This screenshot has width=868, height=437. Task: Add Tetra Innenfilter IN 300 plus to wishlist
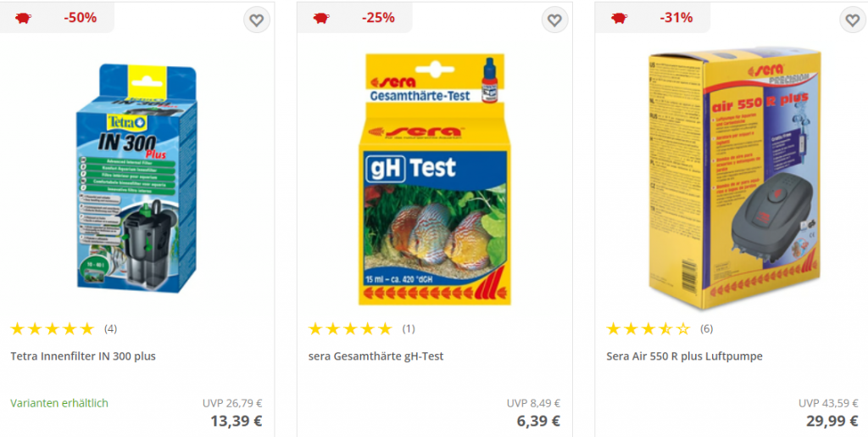pyautogui.click(x=256, y=20)
